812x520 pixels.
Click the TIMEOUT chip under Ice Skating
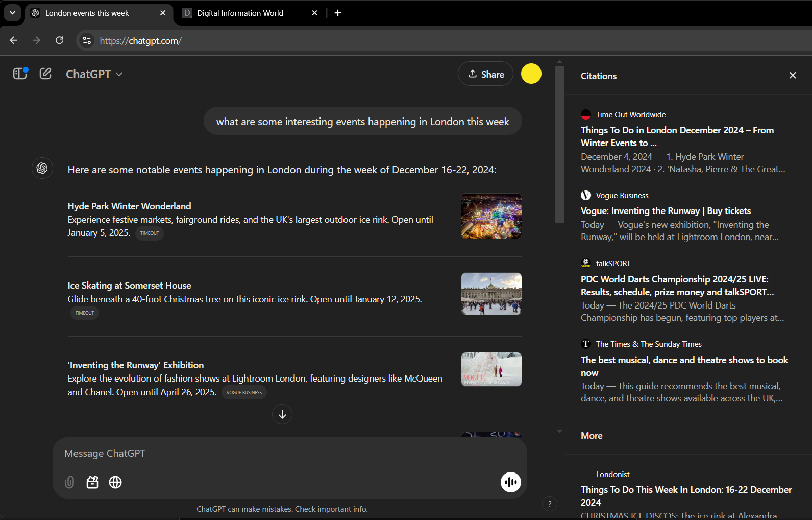(85, 313)
